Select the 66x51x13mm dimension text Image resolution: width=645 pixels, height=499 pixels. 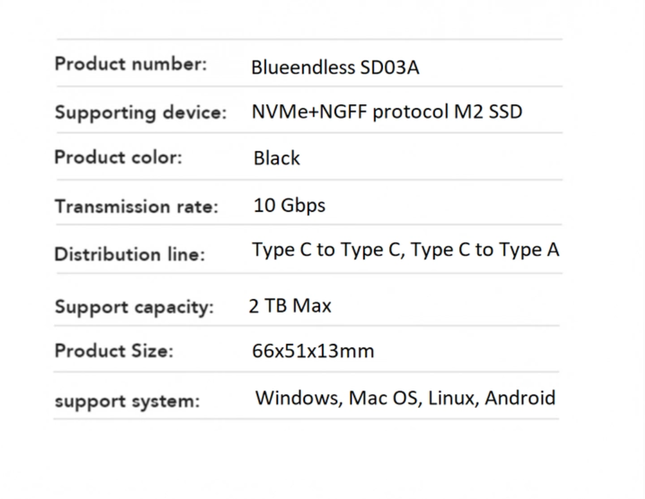[x=314, y=352]
